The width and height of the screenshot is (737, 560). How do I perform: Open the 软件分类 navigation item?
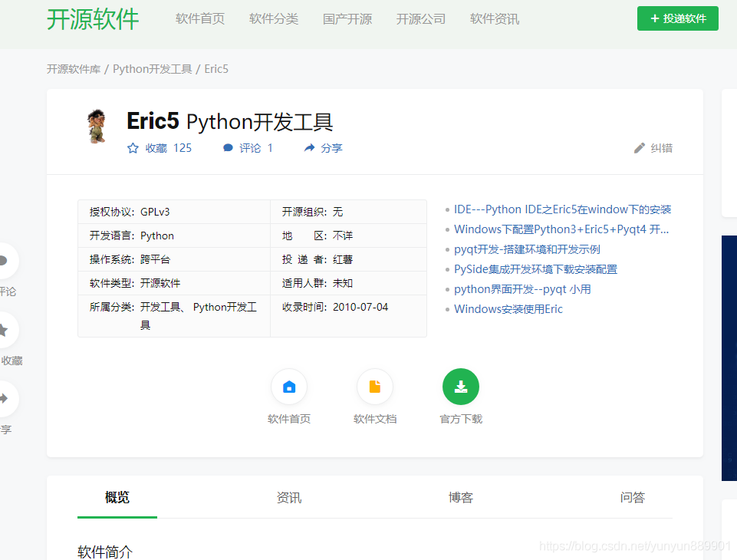[x=274, y=19]
